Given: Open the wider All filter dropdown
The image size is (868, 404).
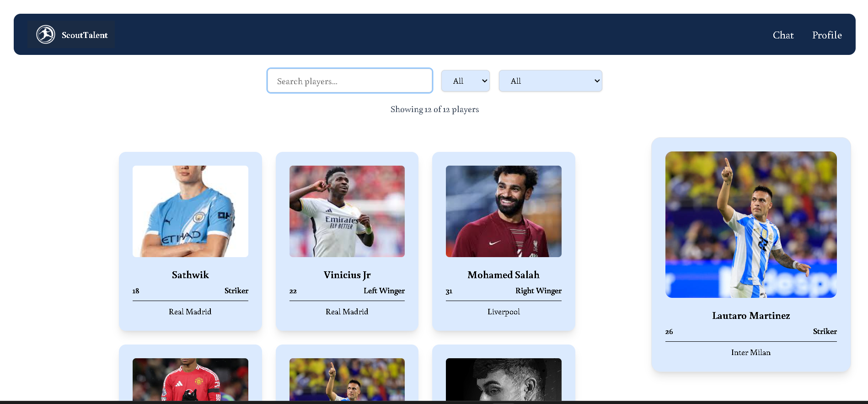Looking at the screenshot, I should point(551,81).
